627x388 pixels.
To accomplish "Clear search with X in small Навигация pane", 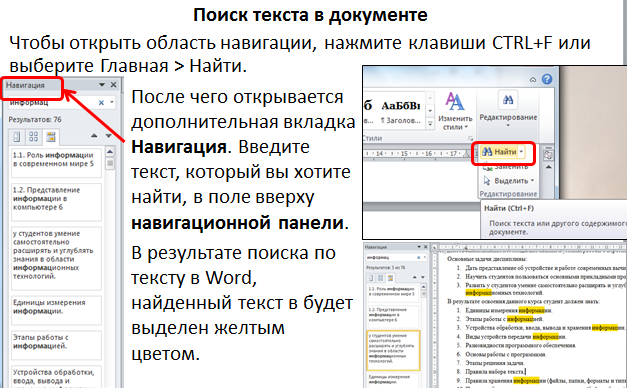I will pos(419,258).
